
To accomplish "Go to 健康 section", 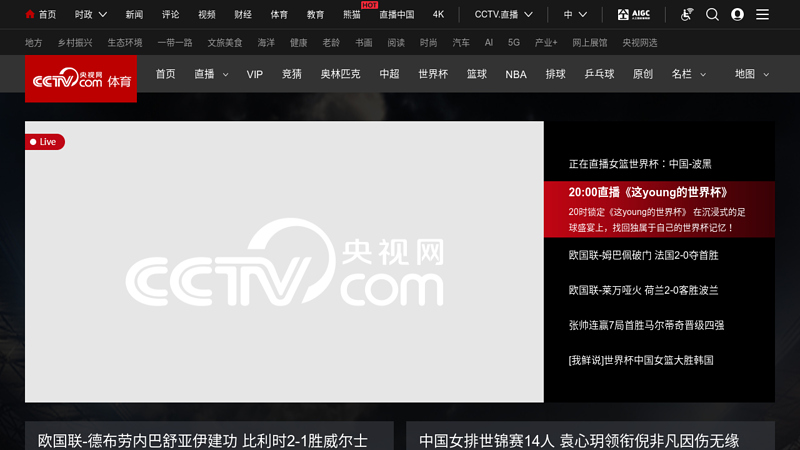I will pyautogui.click(x=298, y=43).
